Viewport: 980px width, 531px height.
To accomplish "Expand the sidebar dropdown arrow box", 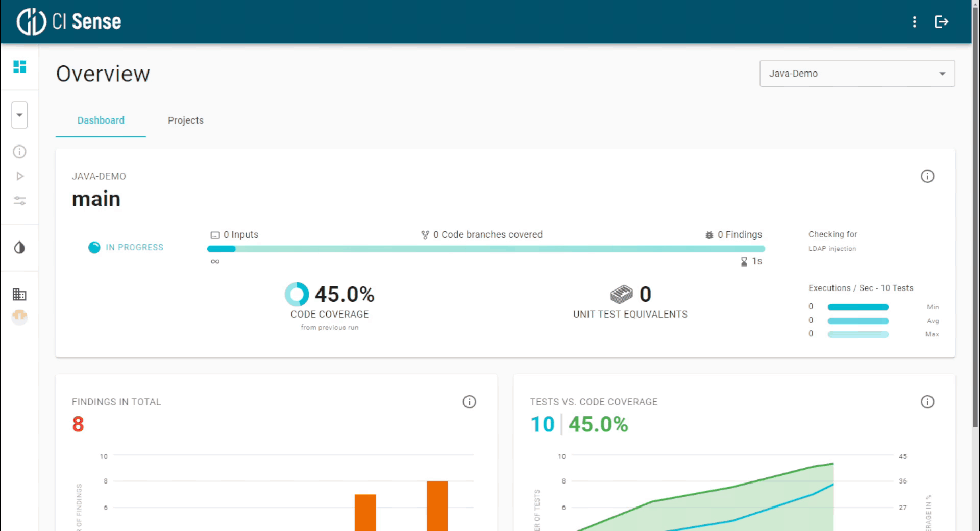I will (19, 114).
